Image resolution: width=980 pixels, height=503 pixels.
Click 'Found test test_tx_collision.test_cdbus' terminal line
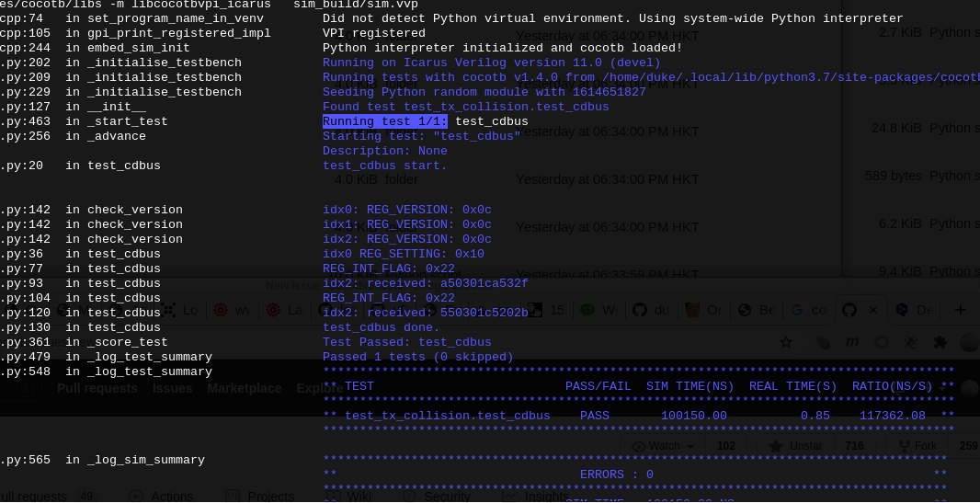(x=465, y=107)
